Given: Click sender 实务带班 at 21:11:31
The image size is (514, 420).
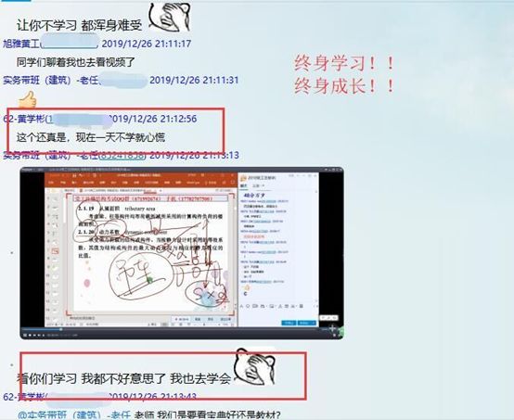Looking at the screenshot, I should point(51,81).
